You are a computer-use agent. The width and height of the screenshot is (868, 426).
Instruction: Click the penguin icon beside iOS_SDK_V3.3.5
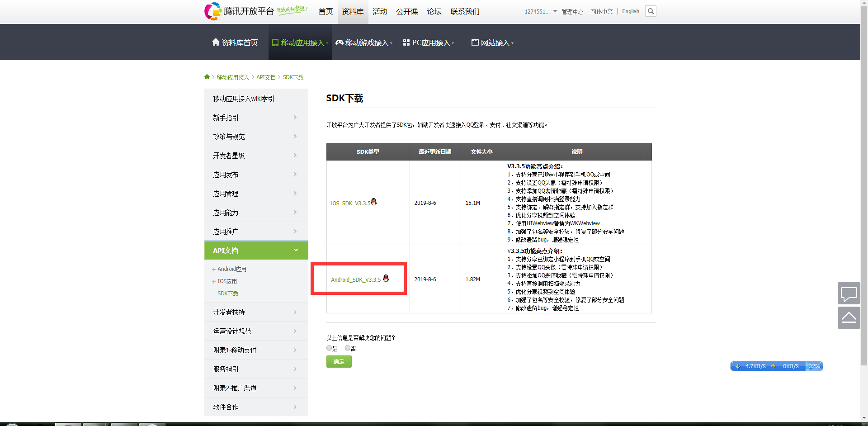[x=374, y=202]
